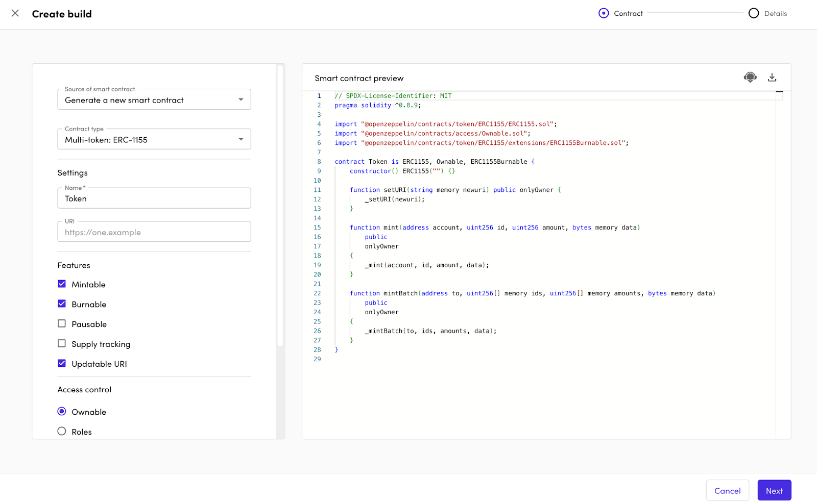
Task: Select Roles access control
Action: 61,431
